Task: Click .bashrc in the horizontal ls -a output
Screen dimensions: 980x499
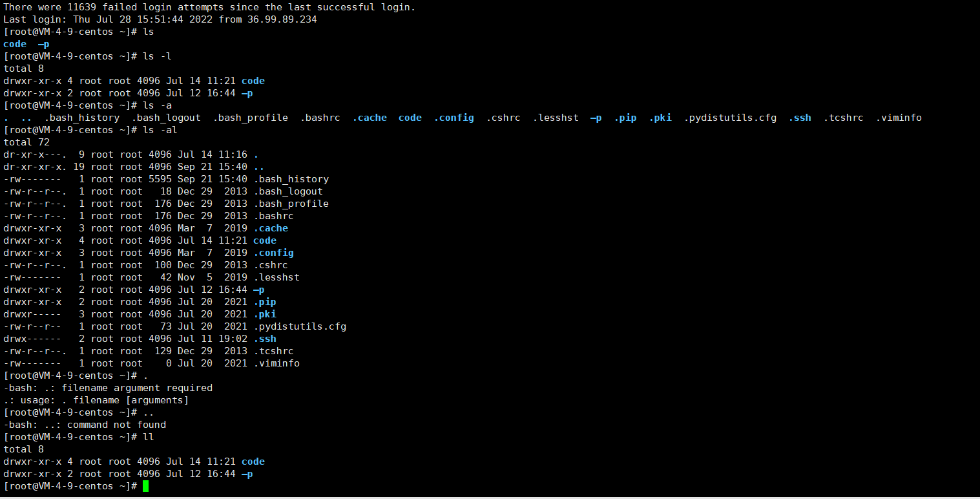Action: (320, 118)
